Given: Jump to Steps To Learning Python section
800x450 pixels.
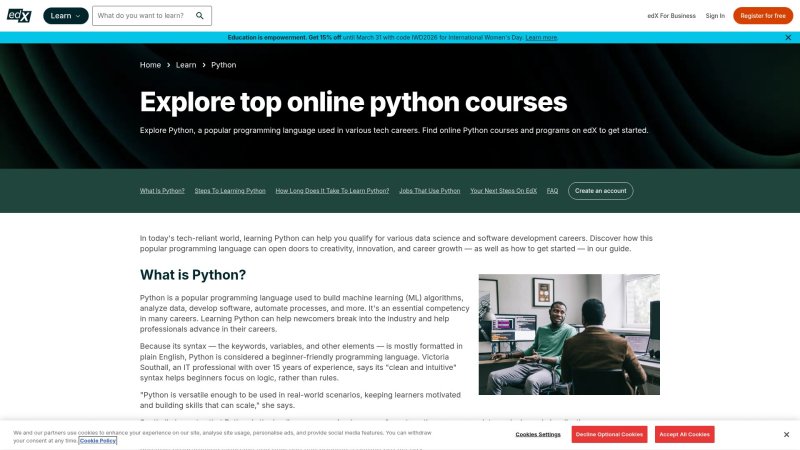Looking at the screenshot, I should click(230, 191).
